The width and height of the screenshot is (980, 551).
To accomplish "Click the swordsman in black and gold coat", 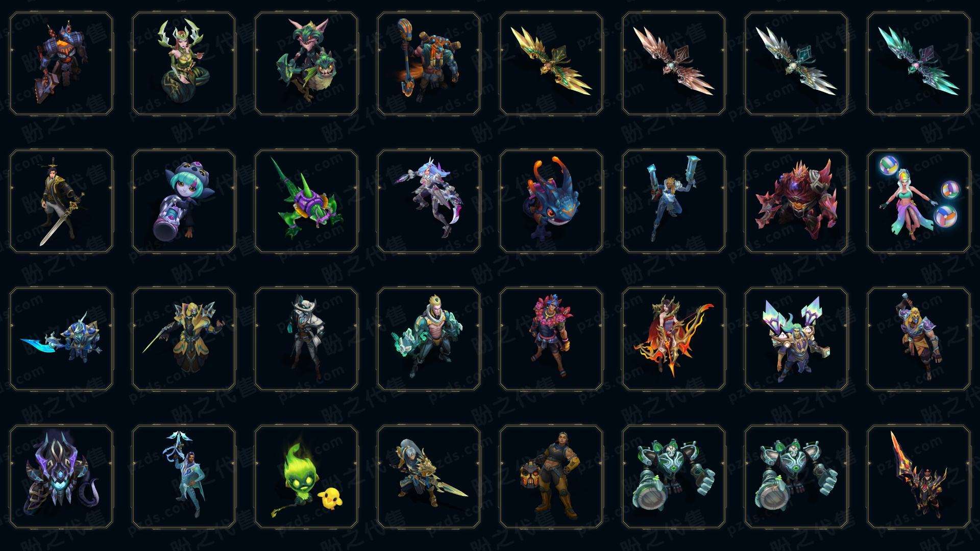I will (x=61, y=201).
